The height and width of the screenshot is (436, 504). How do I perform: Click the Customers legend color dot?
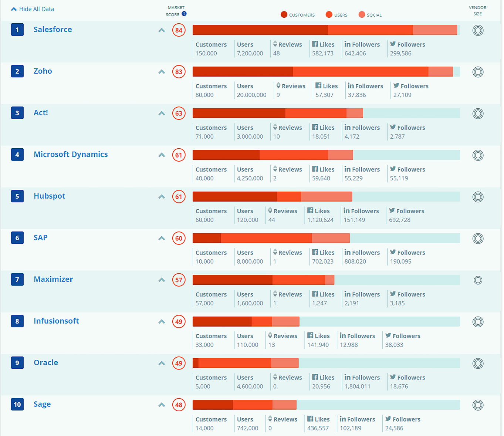click(284, 14)
